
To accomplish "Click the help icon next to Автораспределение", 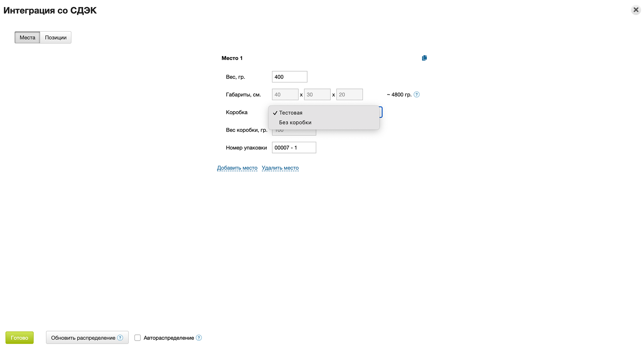I will [199, 338].
